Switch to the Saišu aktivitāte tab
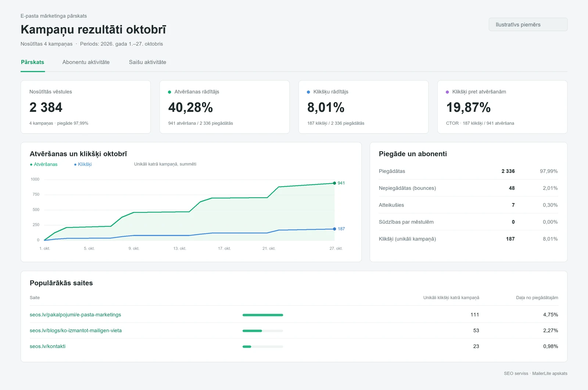 pos(147,62)
